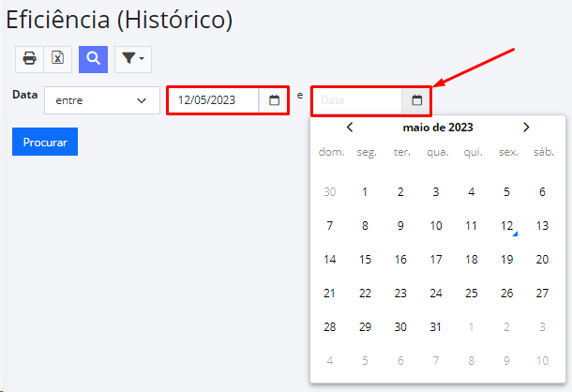Choose greyed day 10 of next month
This screenshot has height=392, width=572.
pyautogui.click(x=542, y=361)
